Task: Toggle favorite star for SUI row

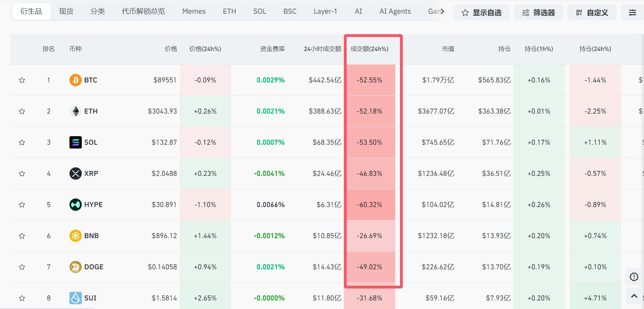Action: (x=22, y=298)
